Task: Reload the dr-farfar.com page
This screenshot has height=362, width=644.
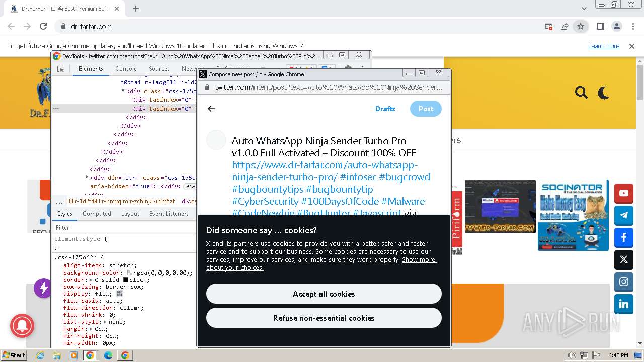Action: [43, 26]
